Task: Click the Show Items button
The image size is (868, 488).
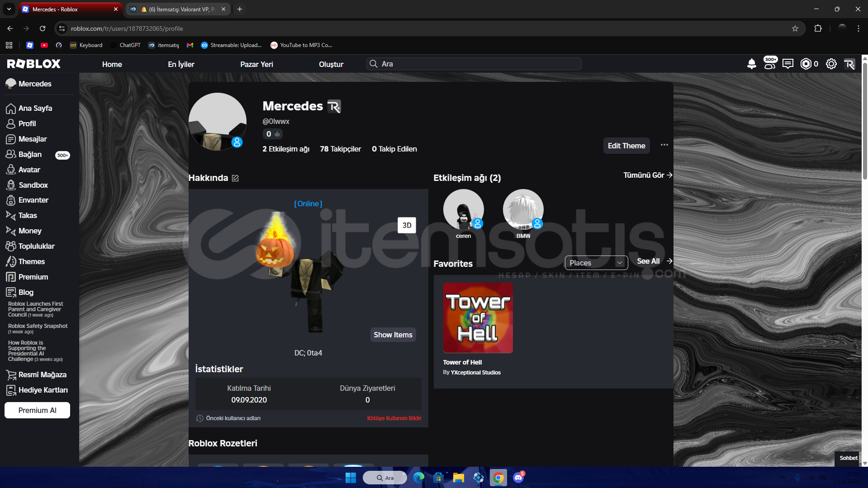Action: point(393,335)
